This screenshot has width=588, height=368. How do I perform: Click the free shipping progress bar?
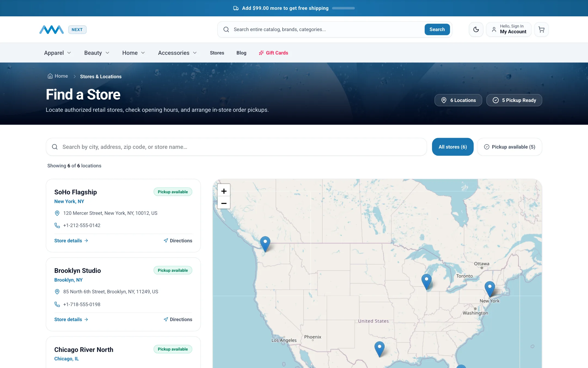coord(343,8)
